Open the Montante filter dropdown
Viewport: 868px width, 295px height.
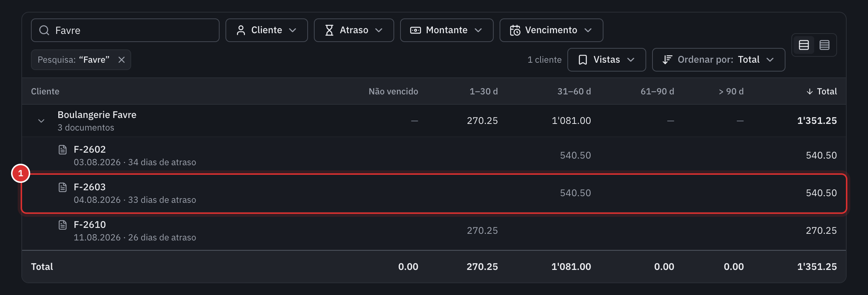pos(447,30)
